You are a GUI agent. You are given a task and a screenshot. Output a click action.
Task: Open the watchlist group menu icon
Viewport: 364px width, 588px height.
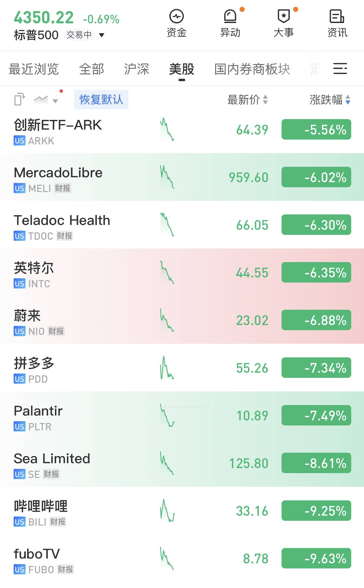point(340,69)
